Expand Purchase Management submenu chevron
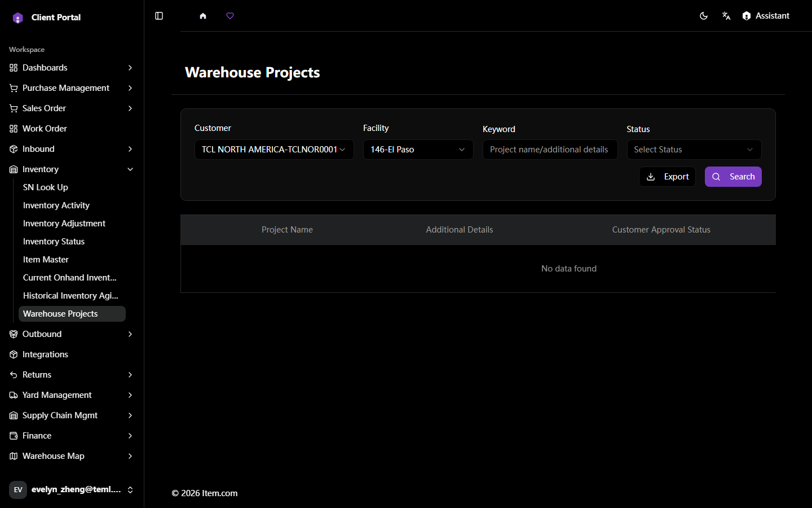 130,88
